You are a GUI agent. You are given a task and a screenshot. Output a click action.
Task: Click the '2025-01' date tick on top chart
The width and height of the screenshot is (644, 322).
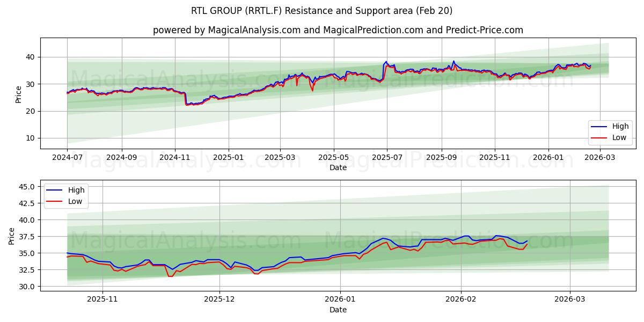click(229, 158)
